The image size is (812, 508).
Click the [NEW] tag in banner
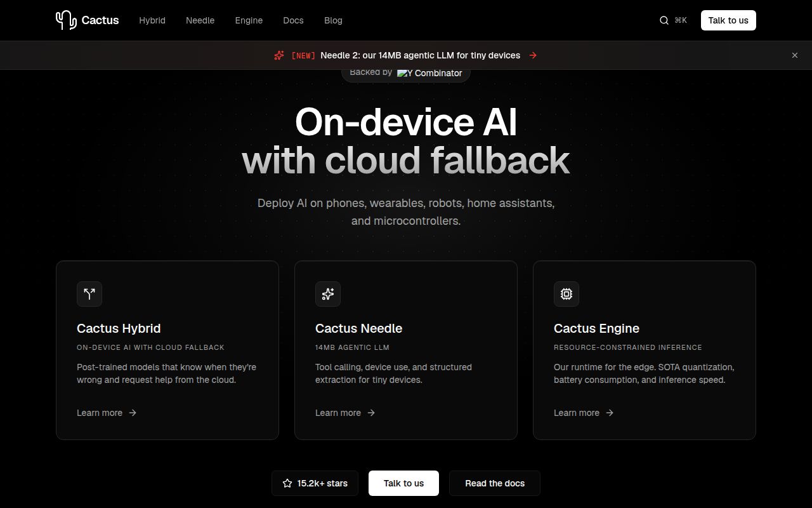point(303,55)
